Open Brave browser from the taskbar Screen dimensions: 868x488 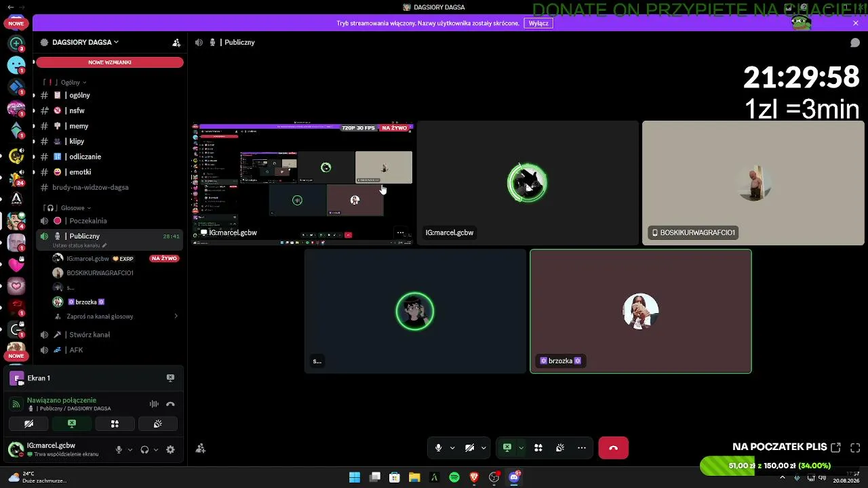(474, 477)
